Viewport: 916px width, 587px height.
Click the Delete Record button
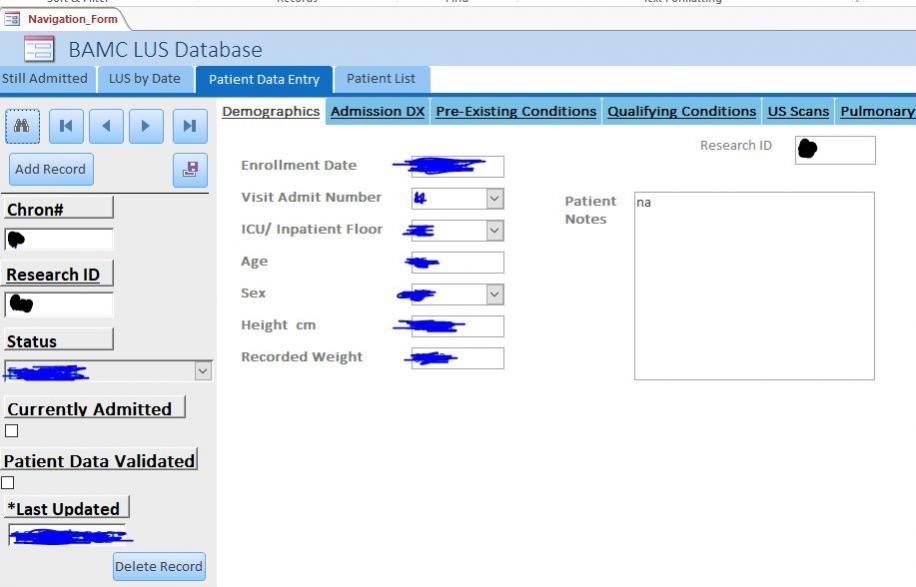pos(159,567)
